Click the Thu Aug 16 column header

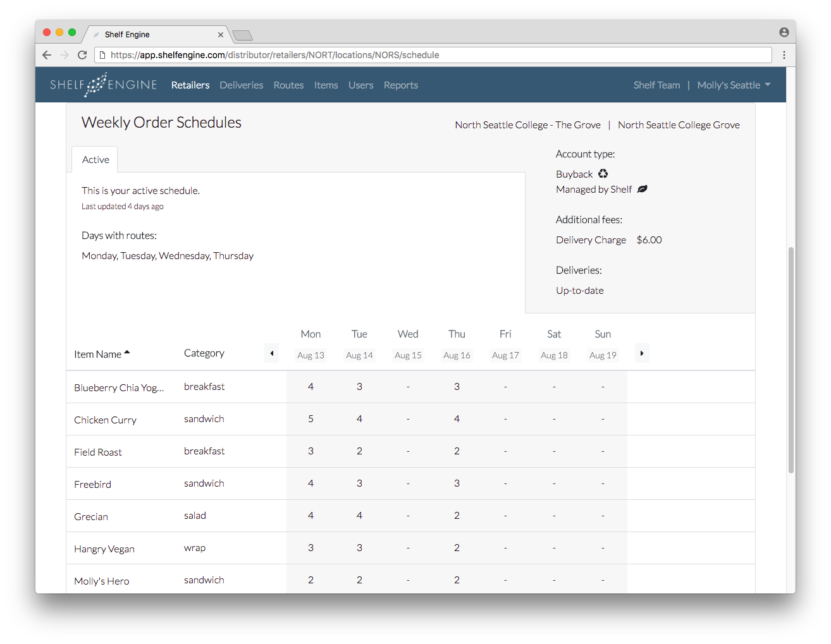point(457,344)
